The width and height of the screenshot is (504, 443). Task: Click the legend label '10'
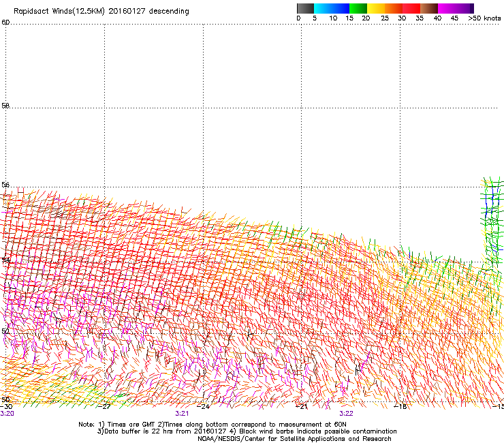tap(333, 18)
